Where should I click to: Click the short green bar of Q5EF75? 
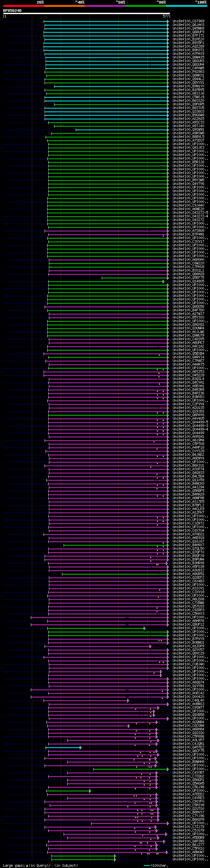(135, 278)
